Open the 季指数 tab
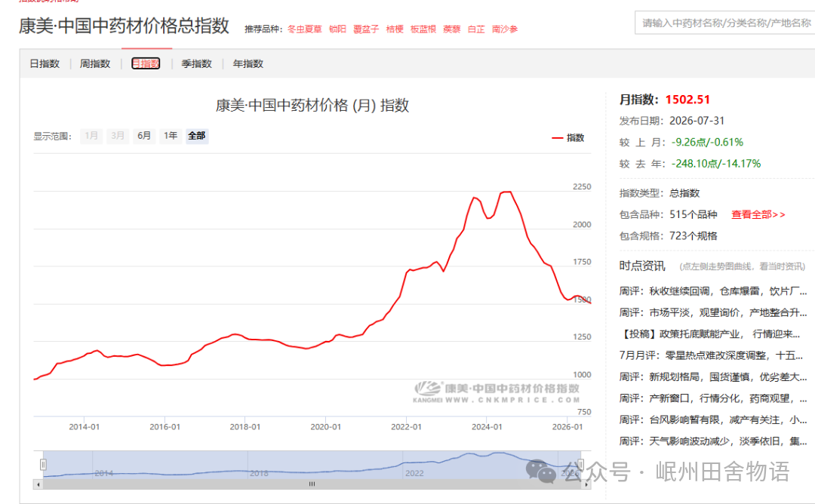Screen dimensions: 815x504 [x=196, y=64]
